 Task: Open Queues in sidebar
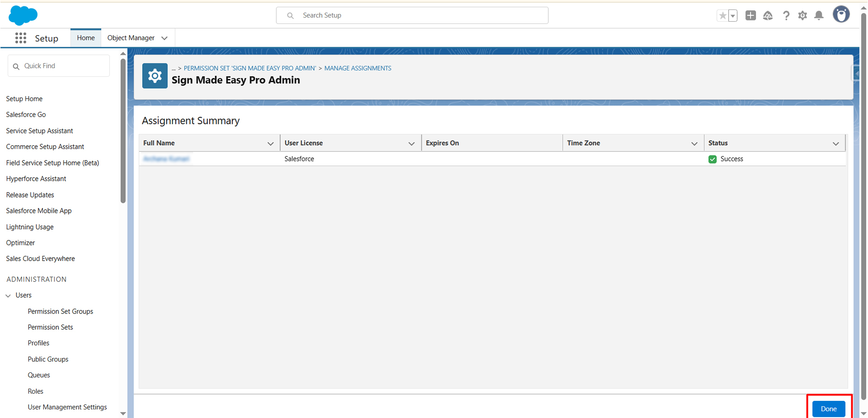click(x=39, y=375)
